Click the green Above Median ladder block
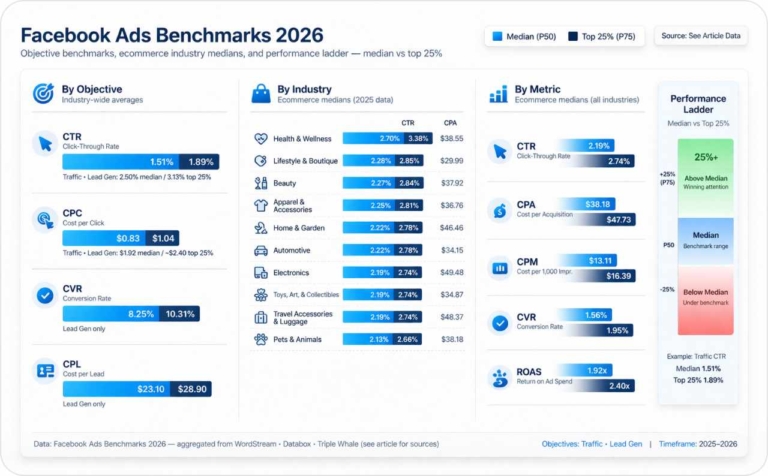This screenshot has height=476, width=768. tap(705, 178)
